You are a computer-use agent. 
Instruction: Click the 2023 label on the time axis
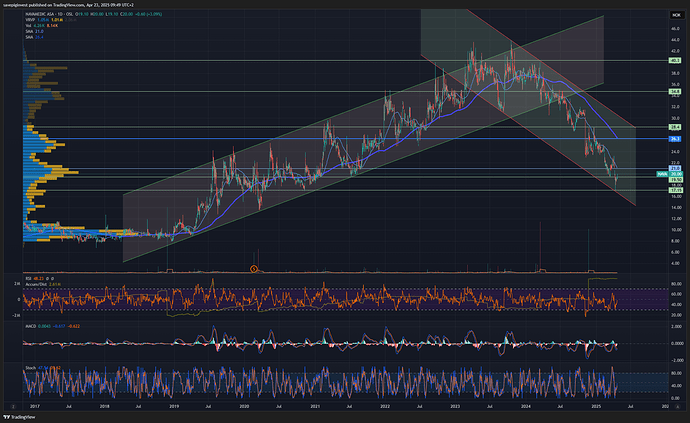[x=455, y=406]
